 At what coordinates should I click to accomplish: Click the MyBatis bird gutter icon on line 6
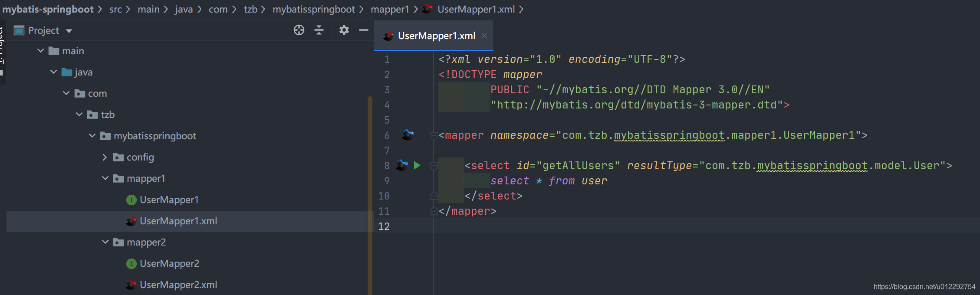coord(408,135)
